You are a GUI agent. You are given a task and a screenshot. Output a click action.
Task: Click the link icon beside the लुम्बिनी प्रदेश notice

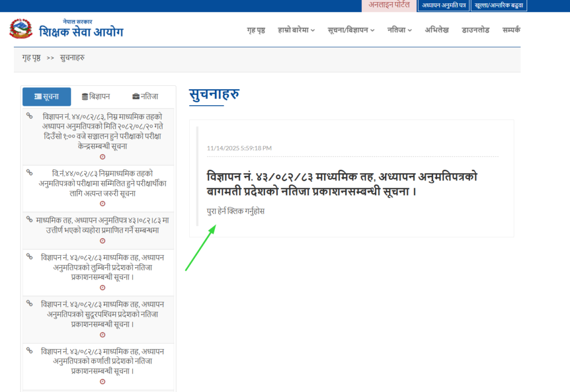tap(30, 256)
